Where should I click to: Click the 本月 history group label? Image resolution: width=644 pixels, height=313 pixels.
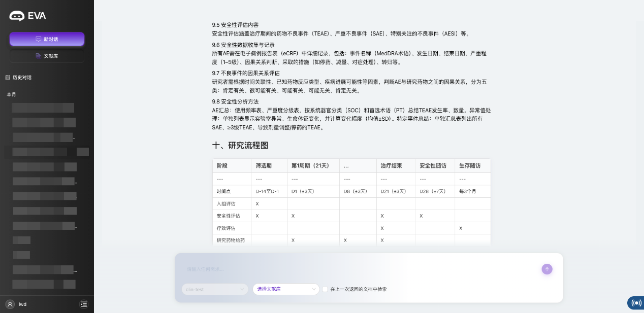pos(11,94)
